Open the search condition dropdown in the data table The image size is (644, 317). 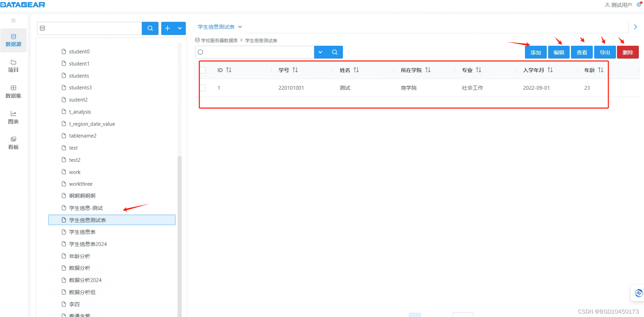coord(320,52)
